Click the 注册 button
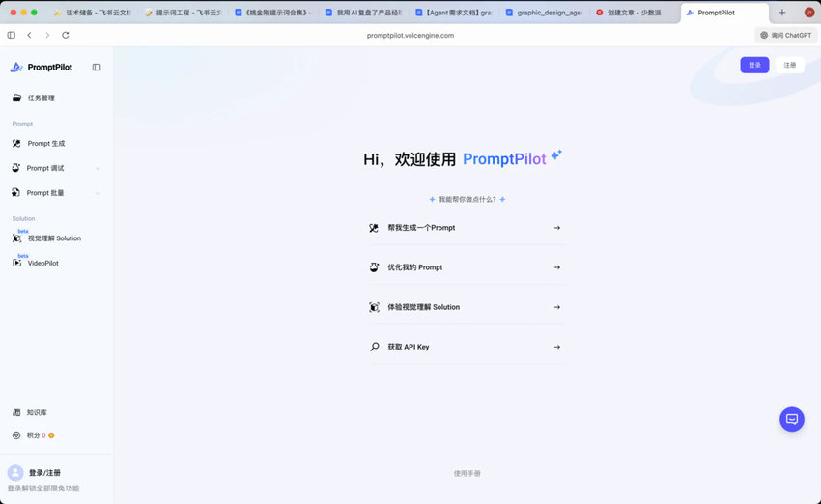This screenshot has height=504, width=821. (x=789, y=65)
